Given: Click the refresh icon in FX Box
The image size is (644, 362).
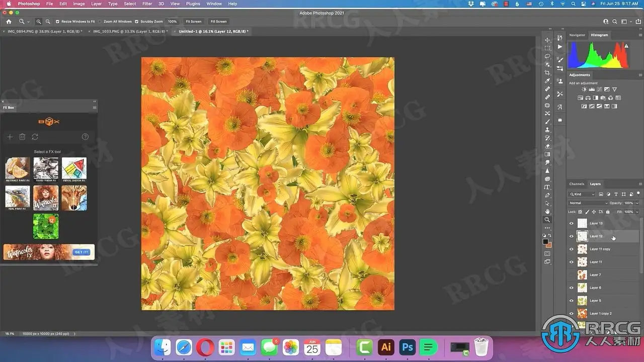Looking at the screenshot, I should tap(35, 137).
